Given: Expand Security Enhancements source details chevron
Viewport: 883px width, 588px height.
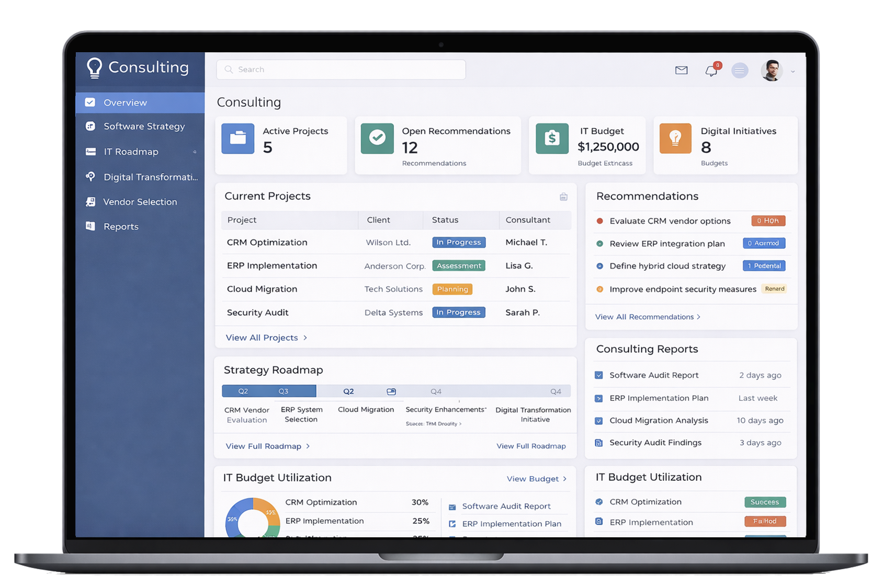Looking at the screenshot, I should (x=460, y=424).
